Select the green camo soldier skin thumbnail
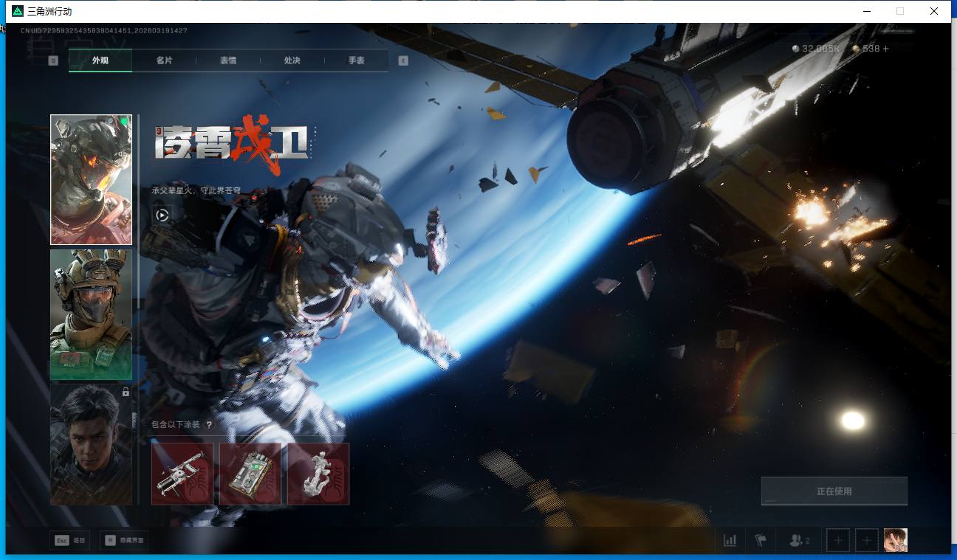 91,314
